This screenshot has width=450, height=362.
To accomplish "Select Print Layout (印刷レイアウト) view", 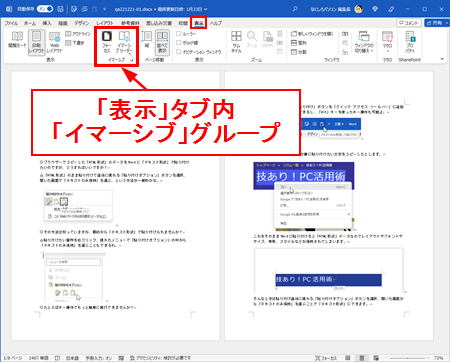I will pos(36,42).
